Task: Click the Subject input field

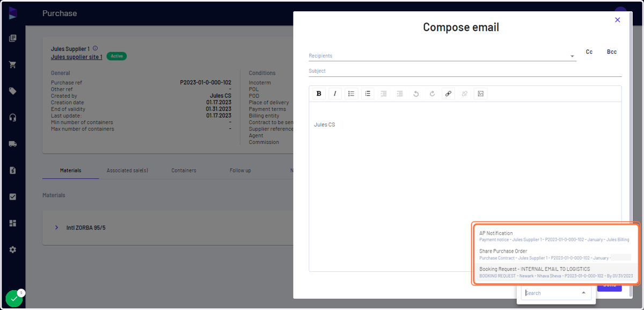Action: coord(465,71)
